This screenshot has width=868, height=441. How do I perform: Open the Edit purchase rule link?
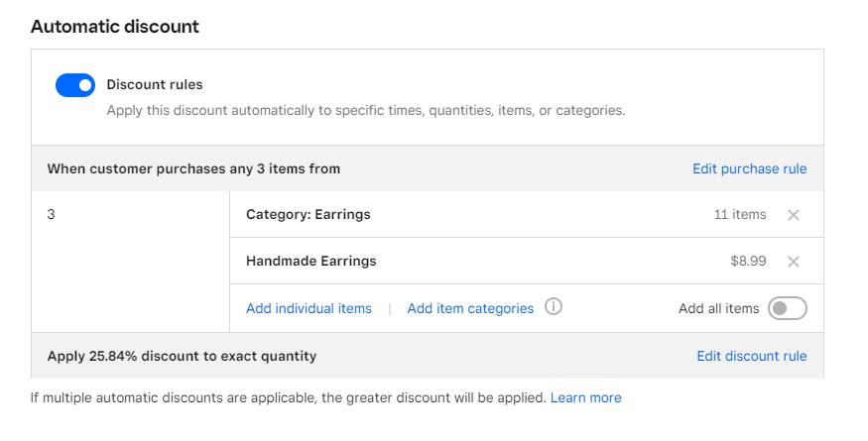tap(750, 168)
